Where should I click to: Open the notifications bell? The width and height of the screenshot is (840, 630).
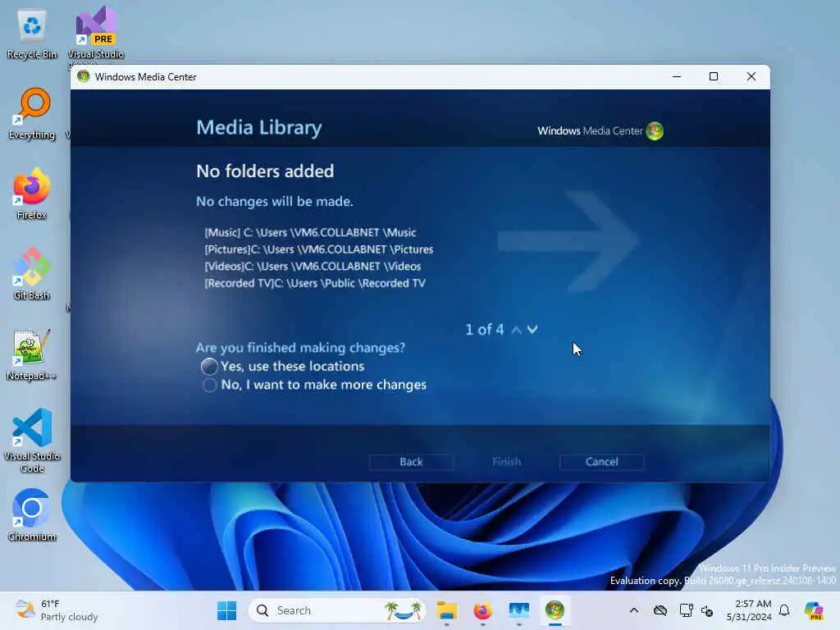coord(784,610)
